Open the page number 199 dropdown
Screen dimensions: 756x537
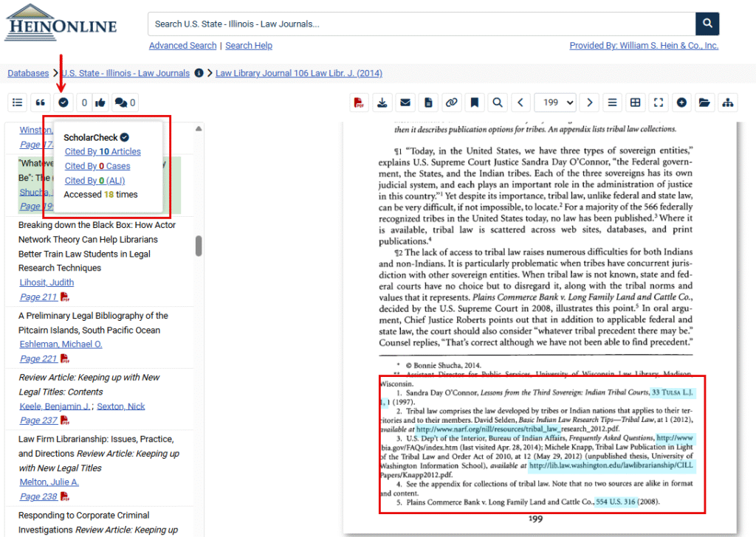point(555,103)
